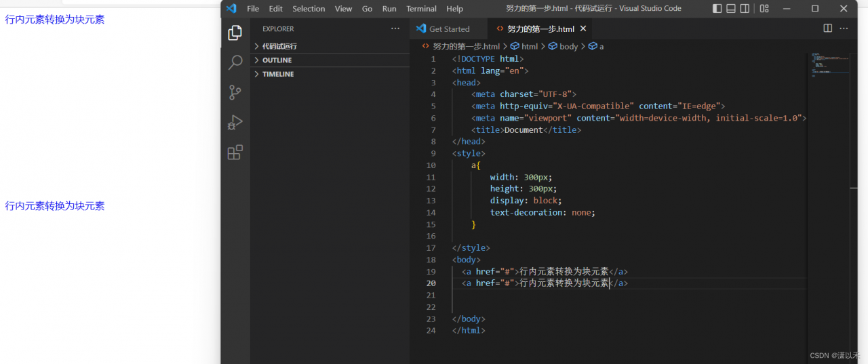This screenshot has height=364, width=868.
Task: Open the editor More Actions ellipsis
Action: point(844,28)
